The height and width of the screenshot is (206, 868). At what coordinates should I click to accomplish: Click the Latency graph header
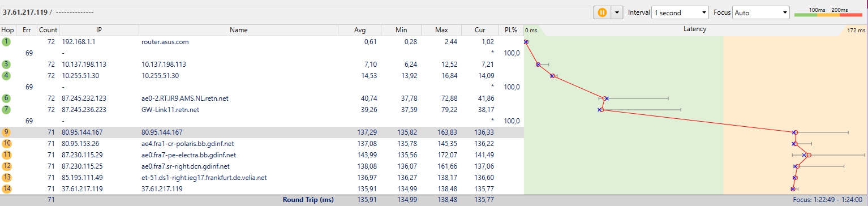[695, 29]
